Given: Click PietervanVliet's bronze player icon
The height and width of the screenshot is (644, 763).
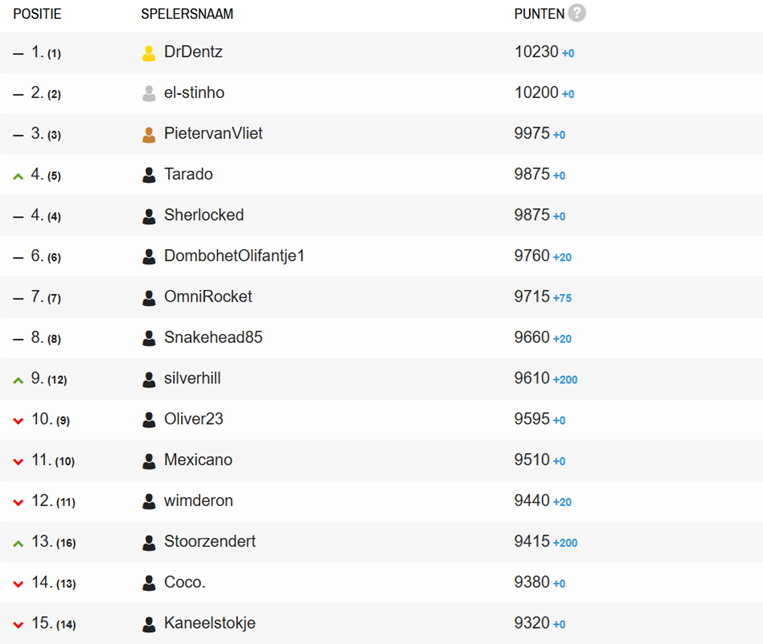Looking at the screenshot, I should point(149,134).
